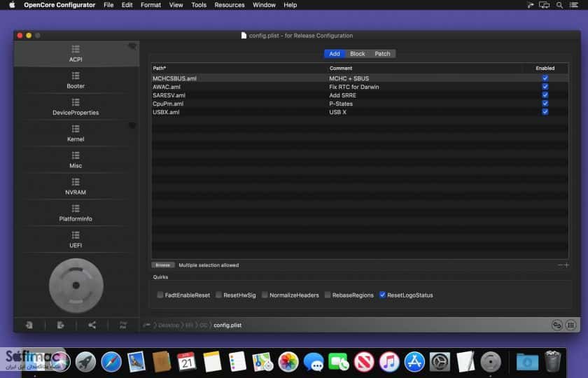Toggle Enabled checkbox for AWAC.aml

tap(545, 87)
